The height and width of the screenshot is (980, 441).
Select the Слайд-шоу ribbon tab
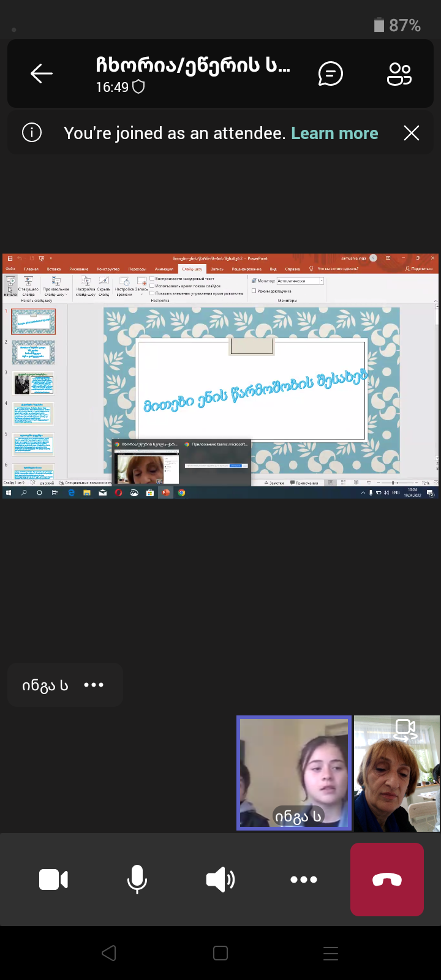pyautogui.click(x=192, y=269)
